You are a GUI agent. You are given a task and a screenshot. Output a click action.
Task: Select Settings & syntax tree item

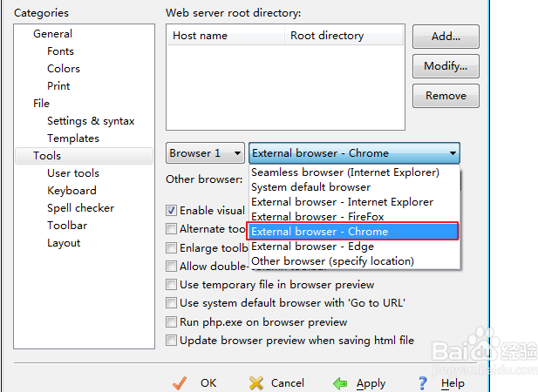(x=91, y=121)
